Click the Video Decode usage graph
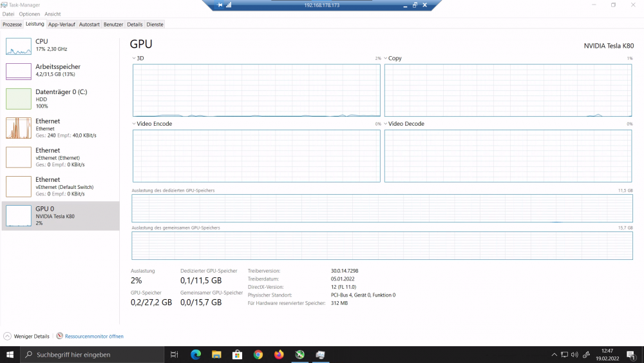Image resolution: width=644 pixels, height=363 pixels. [508, 156]
